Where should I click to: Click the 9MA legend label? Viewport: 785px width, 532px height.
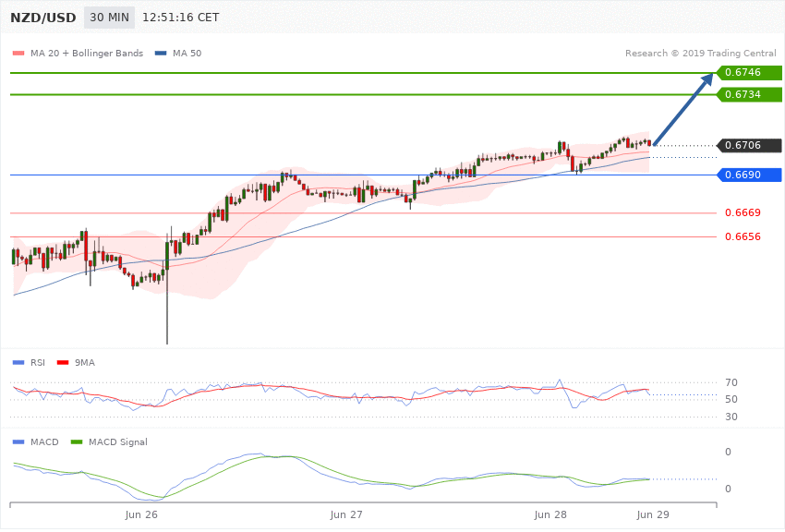pyautogui.click(x=85, y=363)
